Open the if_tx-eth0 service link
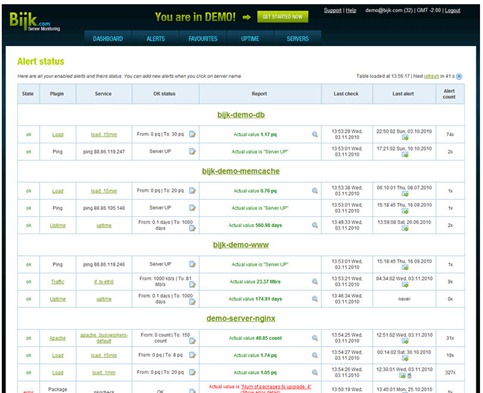 (104, 282)
